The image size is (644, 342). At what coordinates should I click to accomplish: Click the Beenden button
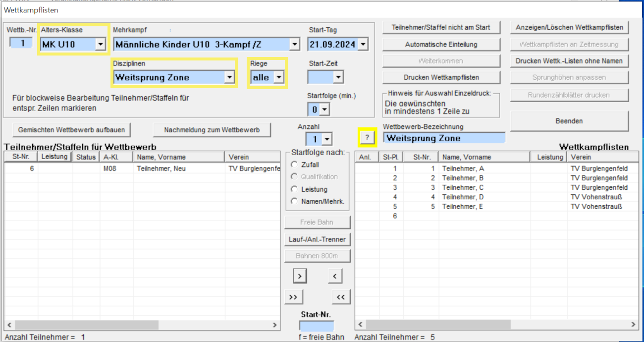(569, 121)
